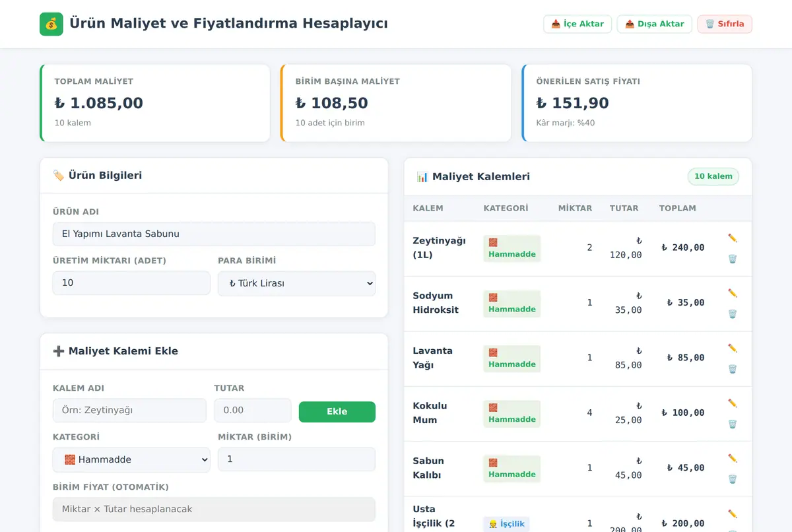Delete the Kokulu Mum row with trash icon
The image size is (792, 532).
pyautogui.click(x=733, y=424)
